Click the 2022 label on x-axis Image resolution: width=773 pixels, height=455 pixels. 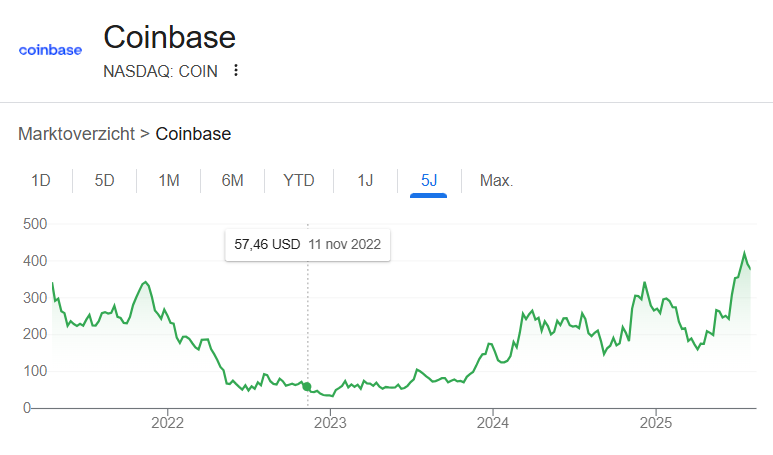(167, 423)
